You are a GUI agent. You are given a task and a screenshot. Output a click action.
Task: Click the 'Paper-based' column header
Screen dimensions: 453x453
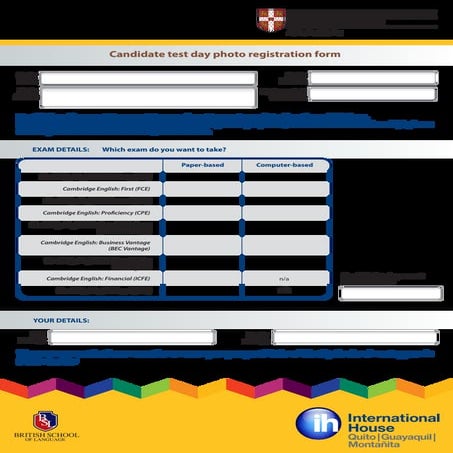pyautogui.click(x=203, y=165)
